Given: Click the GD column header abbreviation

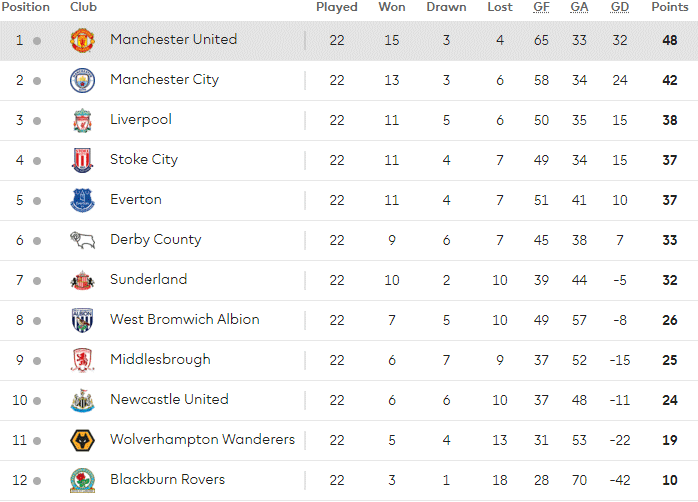Looking at the screenshot, I should [x=620, y=7].
